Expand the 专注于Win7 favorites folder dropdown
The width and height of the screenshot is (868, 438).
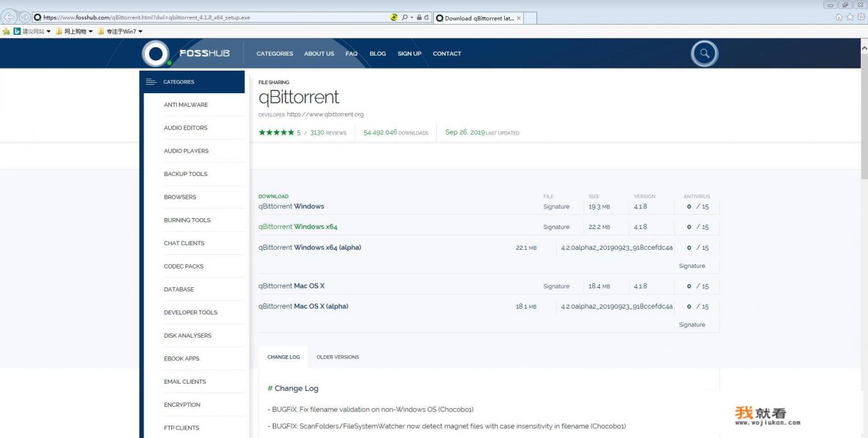140,32
